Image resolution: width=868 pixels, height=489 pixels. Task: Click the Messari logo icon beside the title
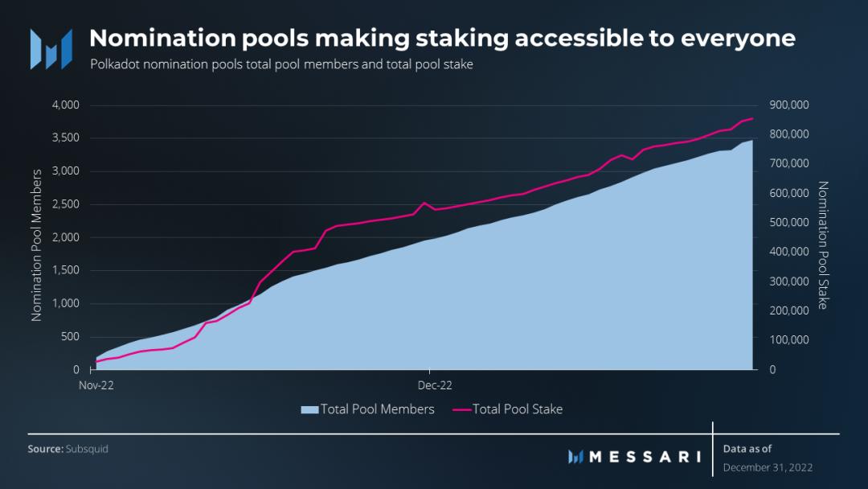[51, 48]
